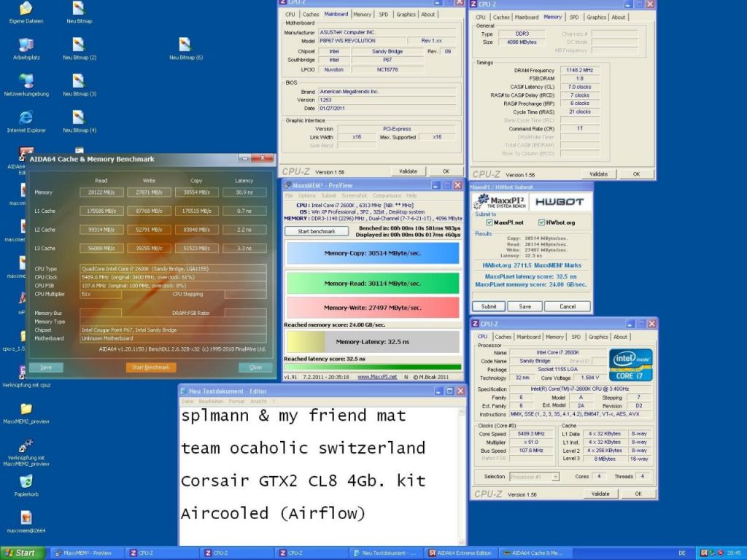Select Neu Bitmap desktop file

point(79,12)
